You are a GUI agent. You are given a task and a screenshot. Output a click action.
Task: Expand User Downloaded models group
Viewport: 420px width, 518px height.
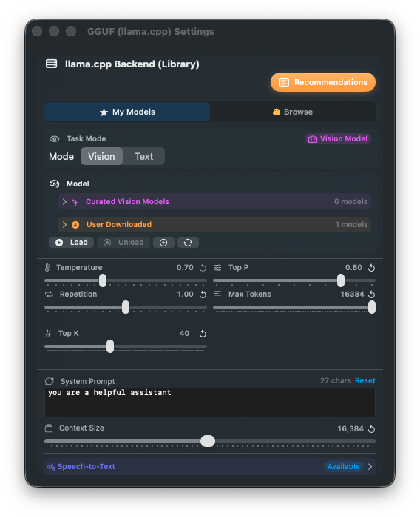click(x=214, y=225)
